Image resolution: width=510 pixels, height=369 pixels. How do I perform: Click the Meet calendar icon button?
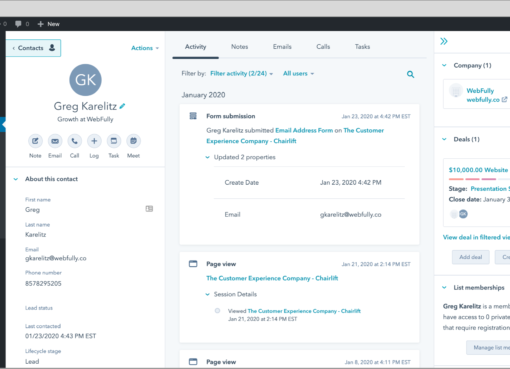(133, 141)
